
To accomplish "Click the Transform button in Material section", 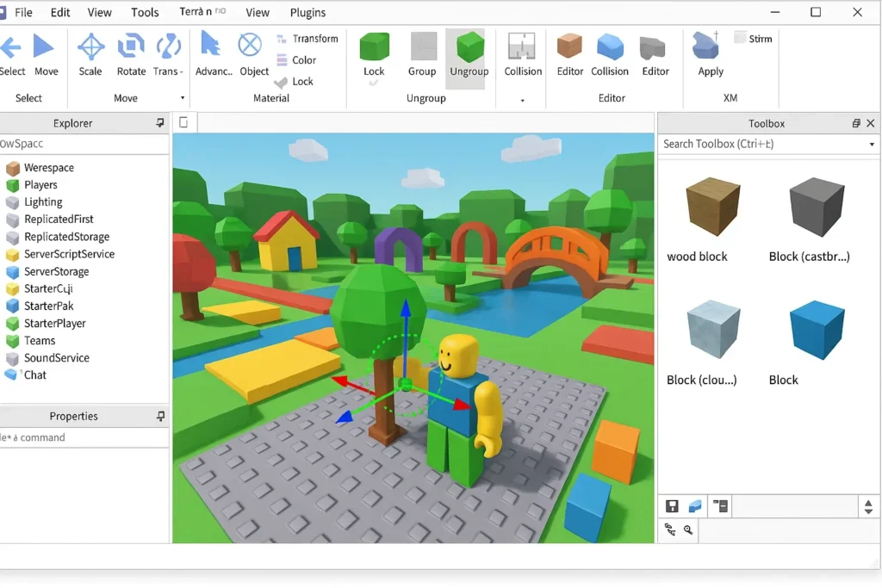I will (x=307, y=39).
